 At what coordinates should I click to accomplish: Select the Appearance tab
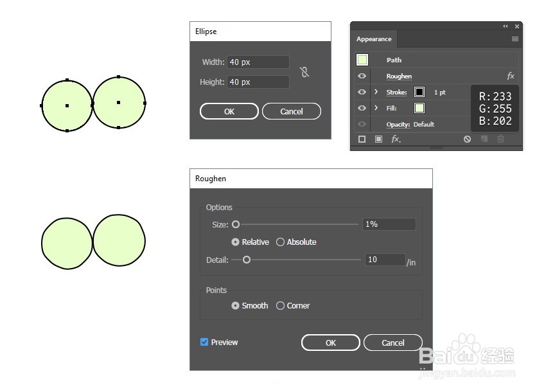click(374, 39)
